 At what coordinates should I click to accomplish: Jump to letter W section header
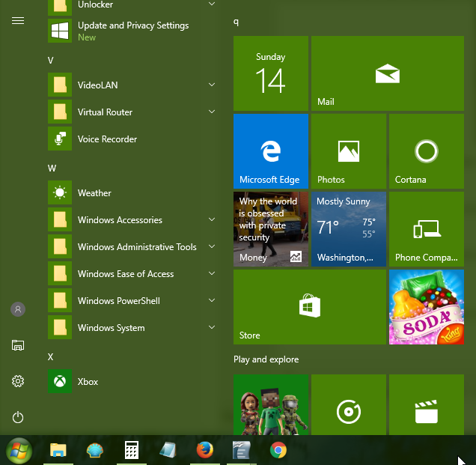[x=52, y=168]
